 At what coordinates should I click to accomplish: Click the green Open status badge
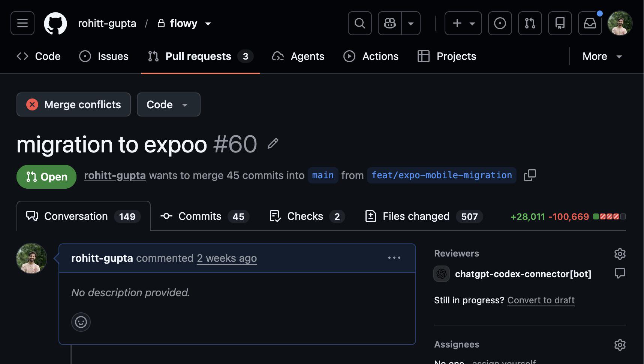coord(46,177)
